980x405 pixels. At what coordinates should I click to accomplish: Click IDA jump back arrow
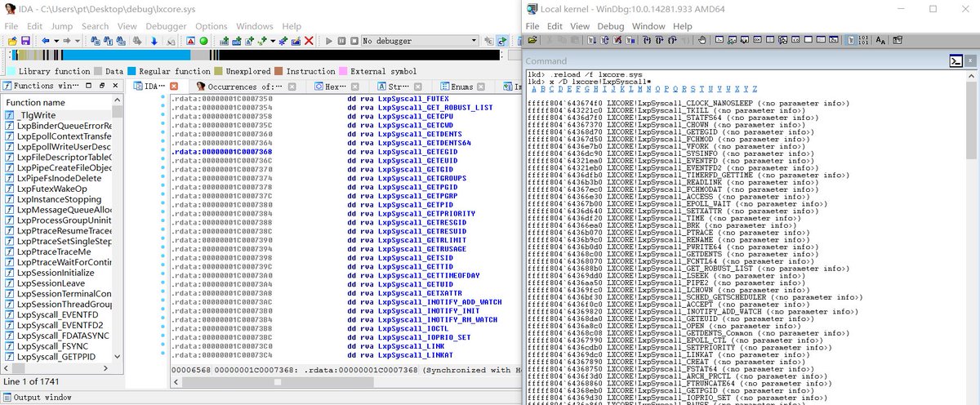(x=45, y=41)
